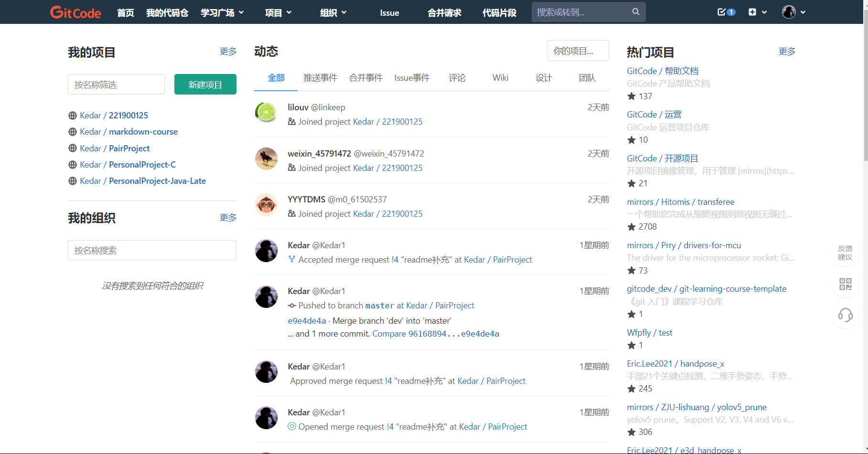Open Kedar / PairProject in Accepted merge row
The image size is (868, 454).
[498, 260]
